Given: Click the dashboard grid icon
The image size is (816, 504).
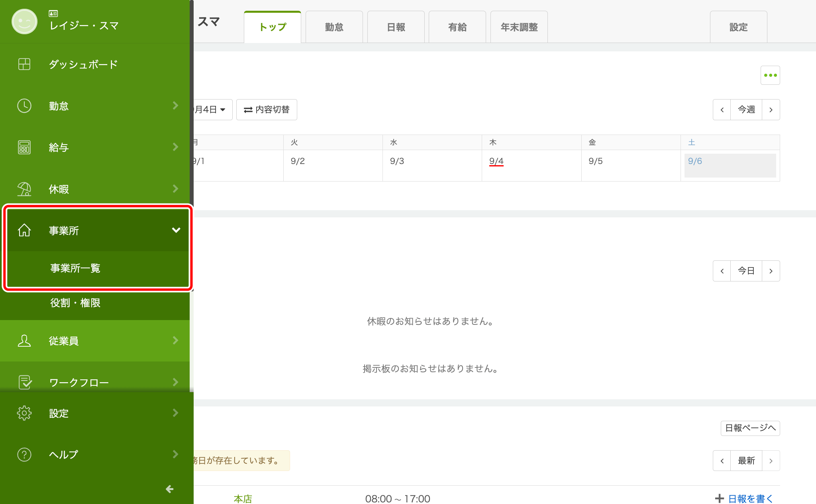Looking at the screenshot, I should pyautogui.click(x=24, y=64).
